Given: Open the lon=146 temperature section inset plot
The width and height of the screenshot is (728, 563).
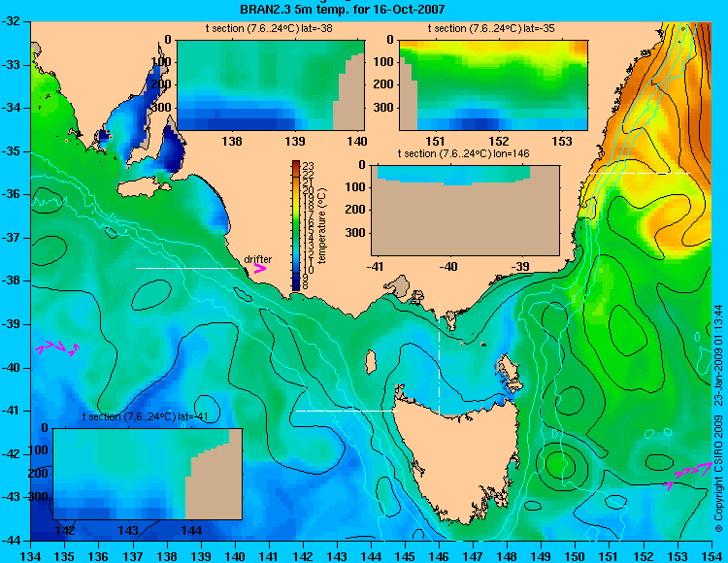Looking at the screenshot, I should pos(465,211).
